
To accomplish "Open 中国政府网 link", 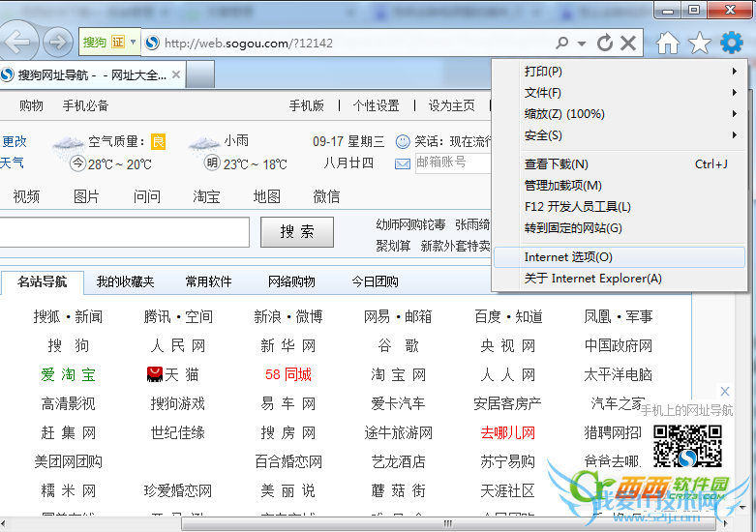I will point(619,345).
